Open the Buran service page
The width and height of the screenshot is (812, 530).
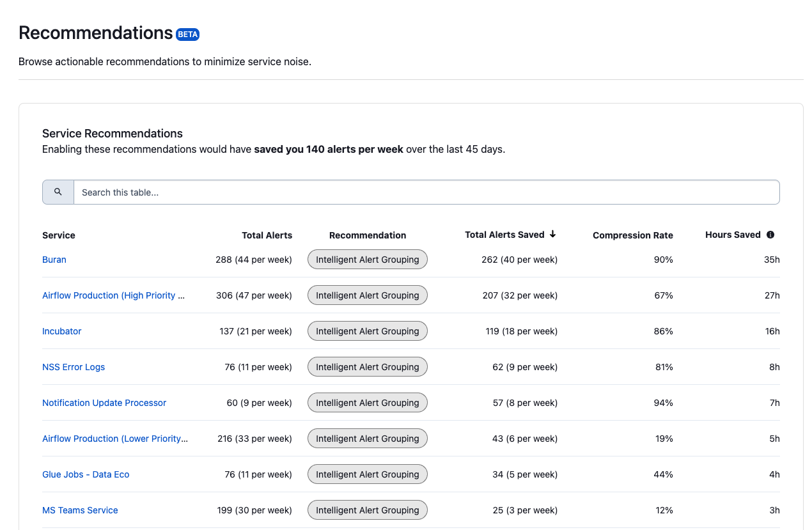pos(54,260)
